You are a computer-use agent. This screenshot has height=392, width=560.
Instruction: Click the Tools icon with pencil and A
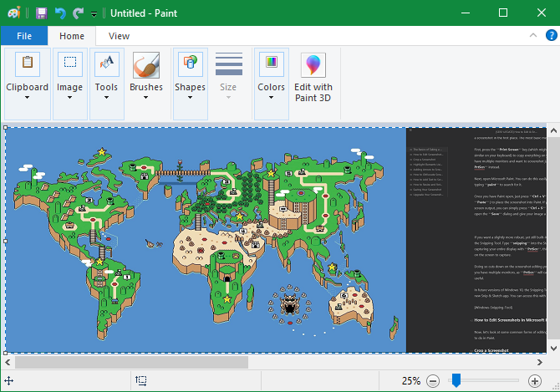(107, 64)
